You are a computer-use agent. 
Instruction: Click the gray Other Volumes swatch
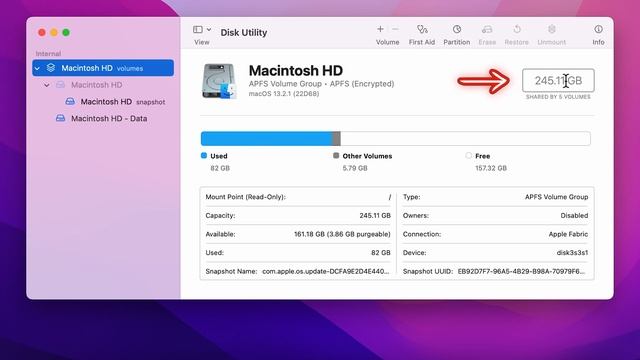point(336,156)
